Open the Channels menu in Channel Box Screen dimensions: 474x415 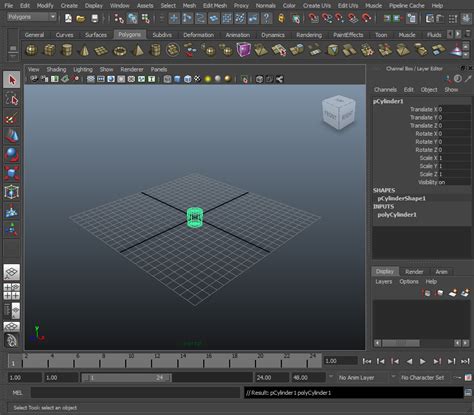coord(385,90)
